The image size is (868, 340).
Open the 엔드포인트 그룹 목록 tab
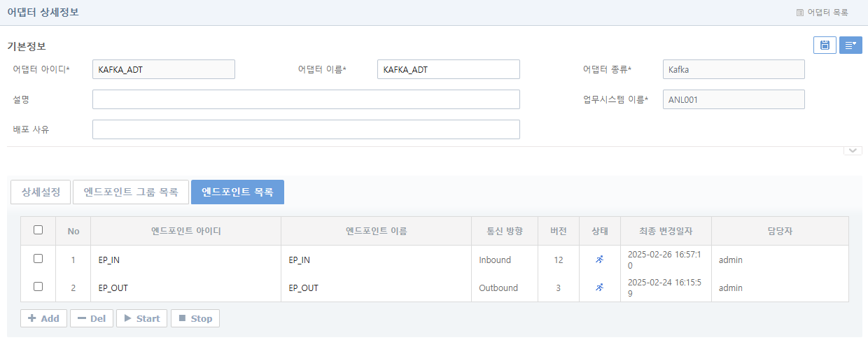point(131,192)
